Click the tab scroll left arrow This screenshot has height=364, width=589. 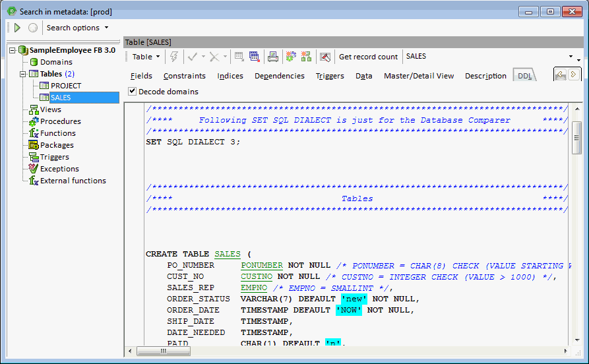point(561,75)
